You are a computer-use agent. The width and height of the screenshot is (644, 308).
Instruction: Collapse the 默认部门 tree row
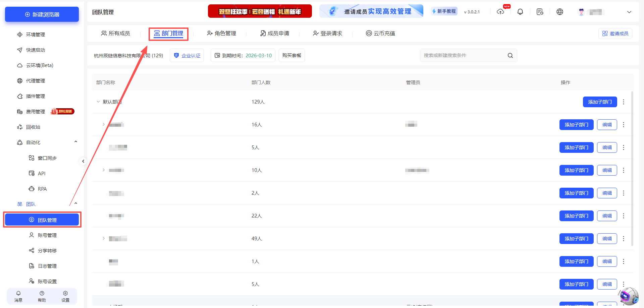point(98,102)
